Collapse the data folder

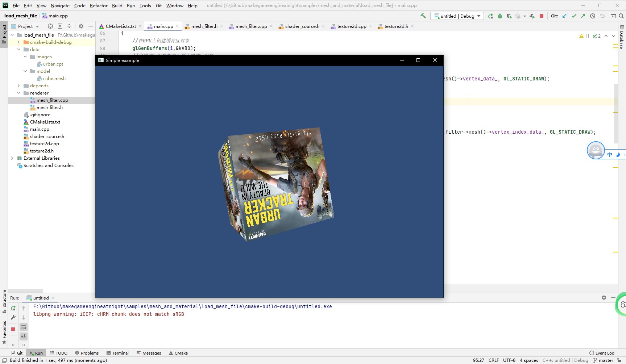coord(18,50)
